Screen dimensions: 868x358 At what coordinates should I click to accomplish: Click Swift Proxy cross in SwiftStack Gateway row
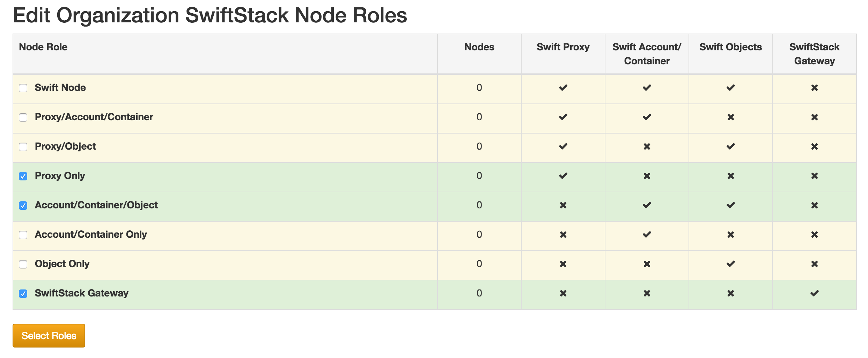tap(563, 293)
